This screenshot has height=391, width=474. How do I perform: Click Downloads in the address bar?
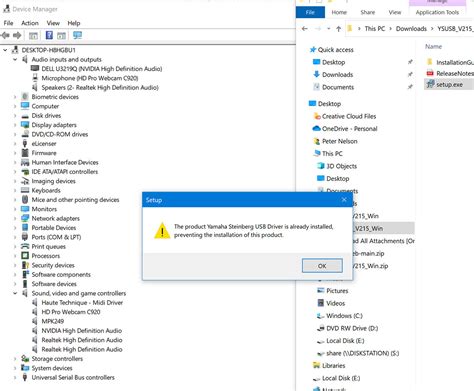(x=411, y=29)
